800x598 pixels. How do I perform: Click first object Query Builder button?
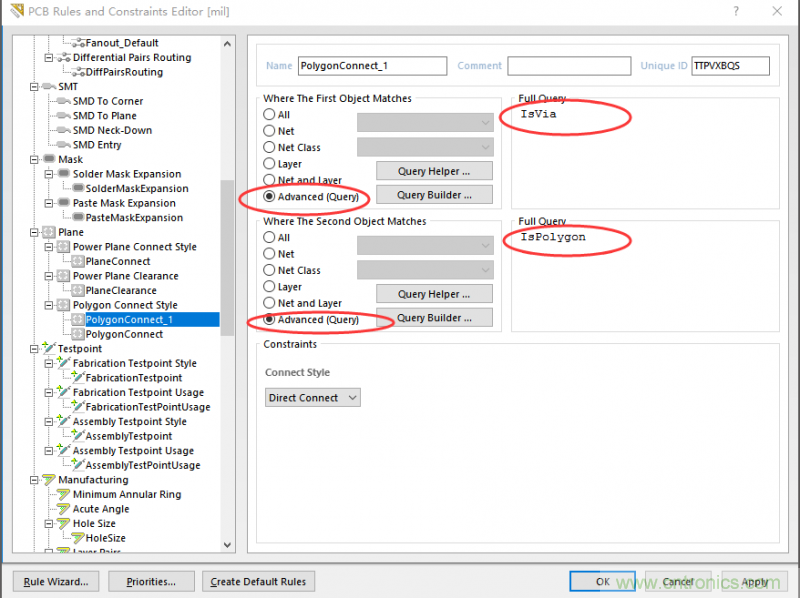(x=434, y=195)
